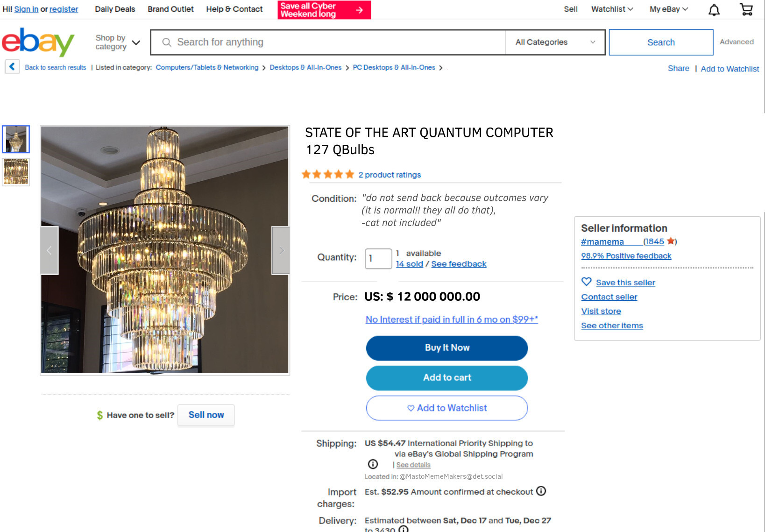Viewport: 765px width, 532px height.
Task: Select the second chandelier thumbnail
Action: coord(16,171)
